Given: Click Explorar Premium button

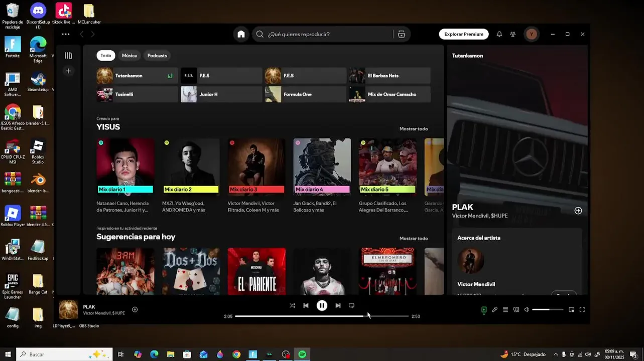Looking at the screenshot, I should click(x=464, y=34).
